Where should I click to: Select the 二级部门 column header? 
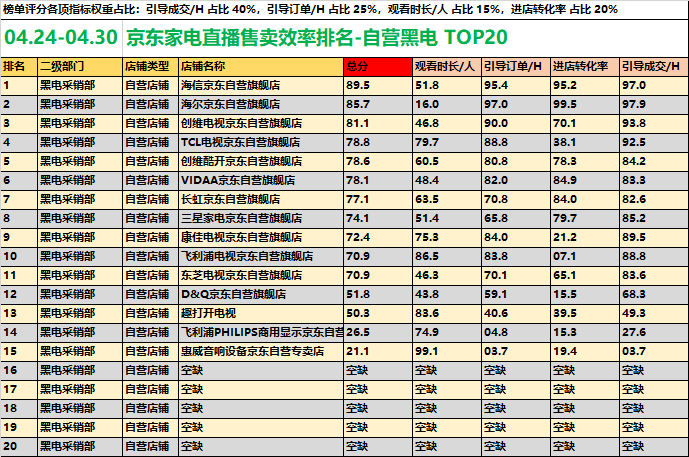[80, 67]
